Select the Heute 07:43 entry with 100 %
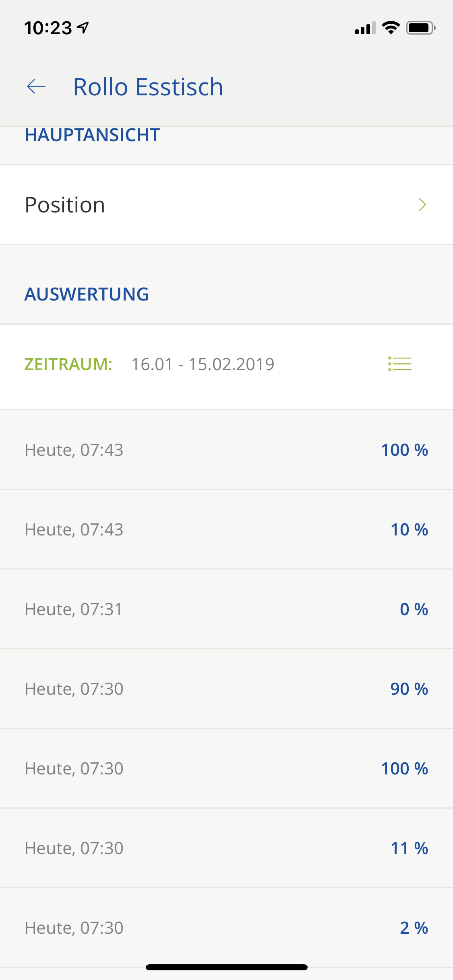The image size is (453, 980). (x=226, y=450)
